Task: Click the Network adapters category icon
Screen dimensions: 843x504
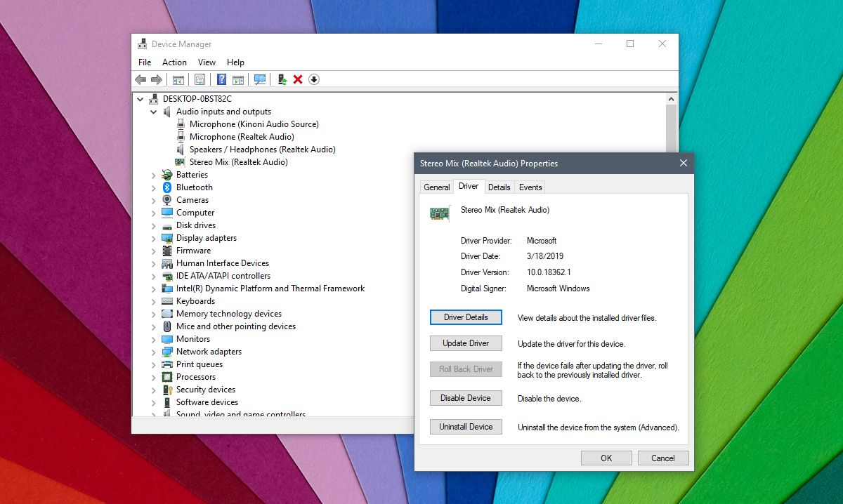Action: click(167, 352)
